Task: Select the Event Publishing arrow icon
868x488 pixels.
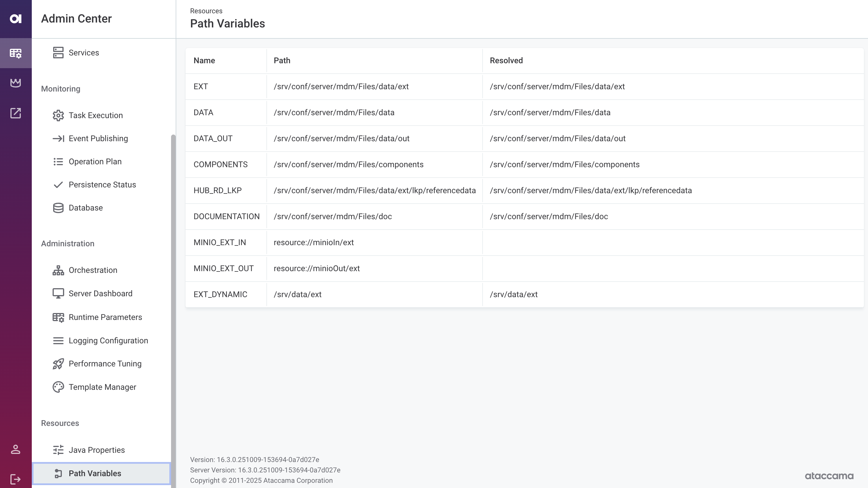Action: tap(58, 138)
